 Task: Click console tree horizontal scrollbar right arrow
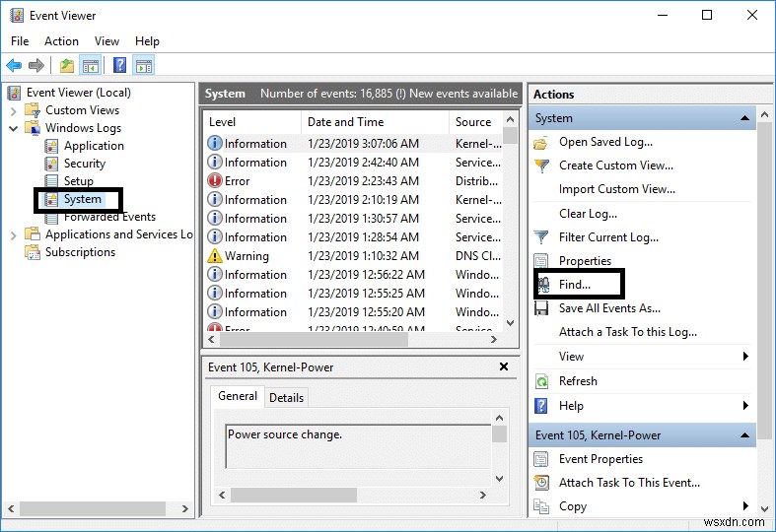pyautogui.click(x=184, y=508)
